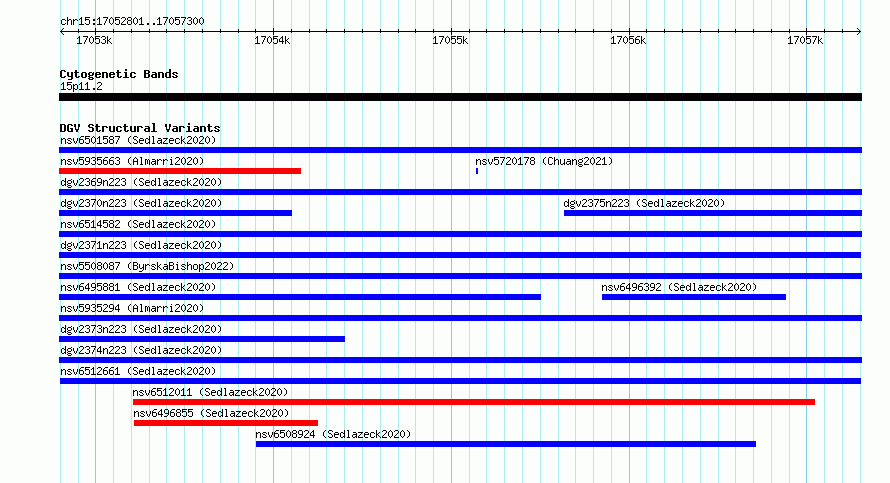The height and width of the screenshot is (483, 890).
Task: Click the blue bar for nsv6495881
Action: tap(300, 297)
